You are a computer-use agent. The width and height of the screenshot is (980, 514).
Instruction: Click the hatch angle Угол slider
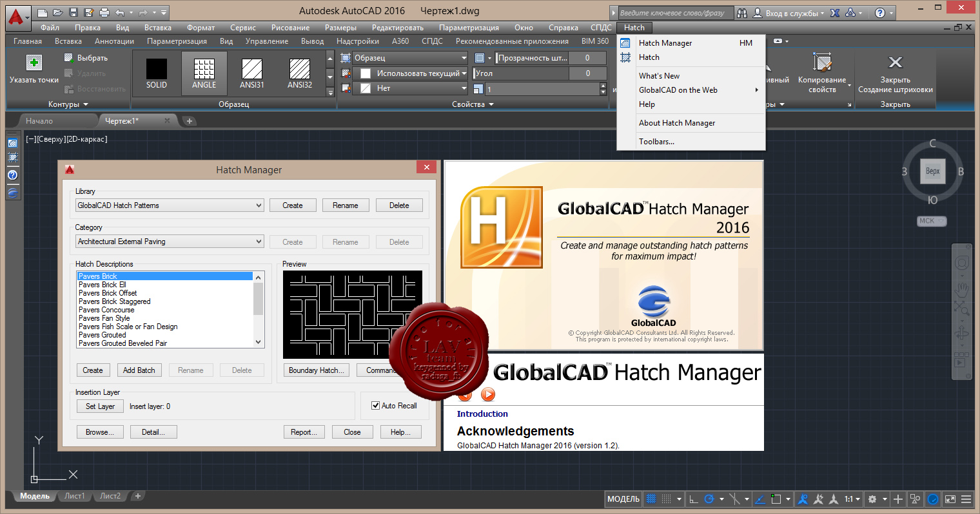521,73
